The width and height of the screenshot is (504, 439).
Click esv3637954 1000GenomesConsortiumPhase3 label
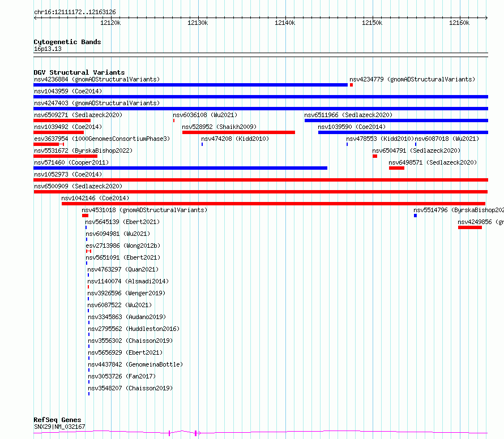coord(102,139)
